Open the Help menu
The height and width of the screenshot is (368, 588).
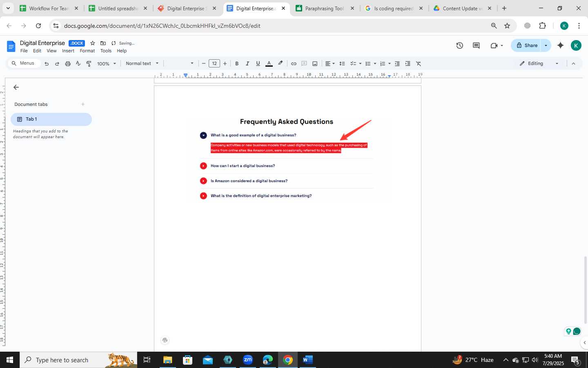pos(122,51)
